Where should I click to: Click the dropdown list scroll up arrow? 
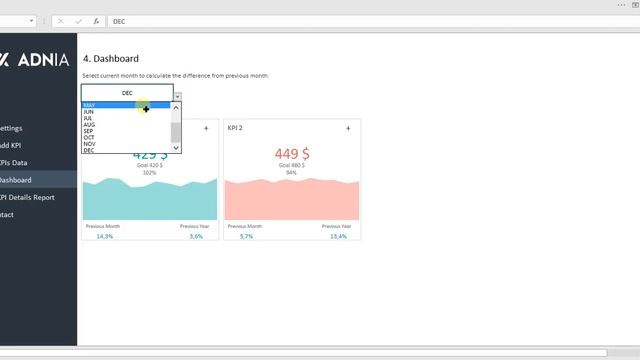point(176,108)
